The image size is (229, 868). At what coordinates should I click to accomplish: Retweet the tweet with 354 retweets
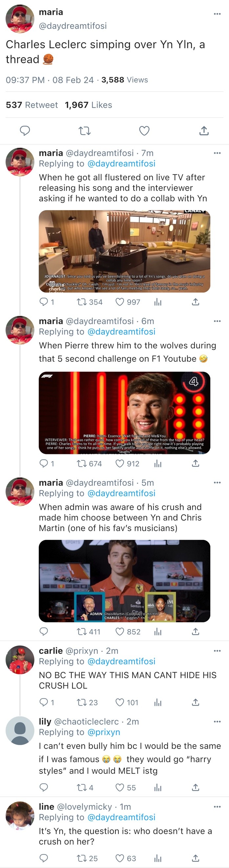coord(82,302)
